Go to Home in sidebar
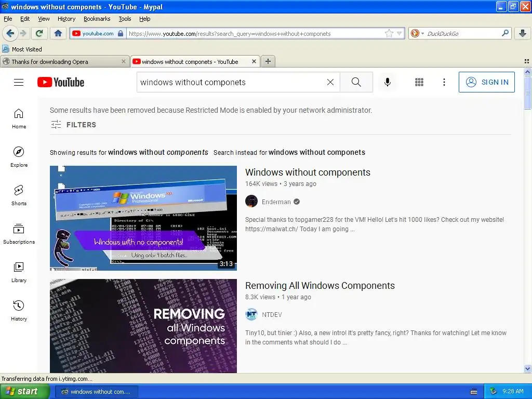Screen dimensions: 532x399 pyautogui.click(x=19, y=119)
